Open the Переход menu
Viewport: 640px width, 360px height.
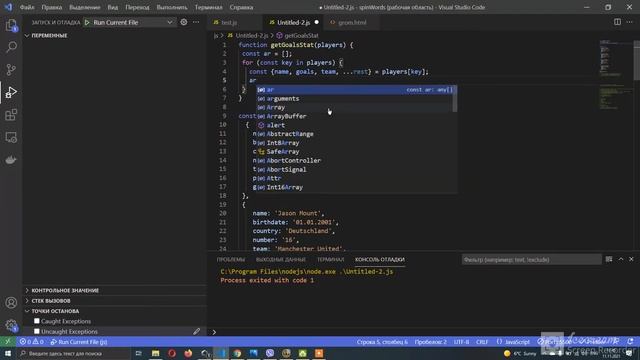click(137, 7)
